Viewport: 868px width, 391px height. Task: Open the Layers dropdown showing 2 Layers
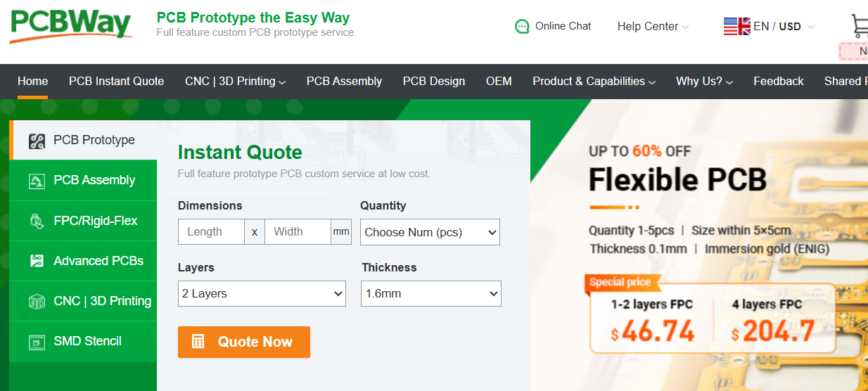pyautogui.click(x=262, y=294)
